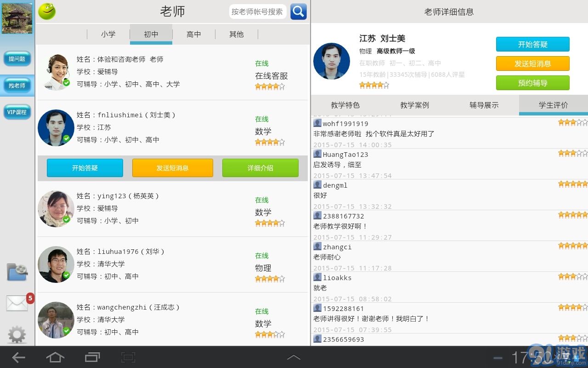588x368 pixels.
Task: Click the 高级教师一级 title text
Action: (x=396, y=51)
